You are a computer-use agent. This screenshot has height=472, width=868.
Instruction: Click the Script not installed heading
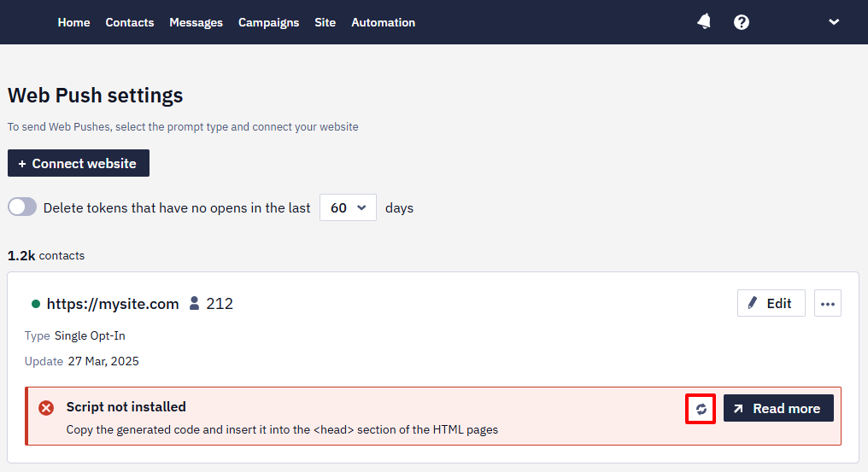click(126, 407)
